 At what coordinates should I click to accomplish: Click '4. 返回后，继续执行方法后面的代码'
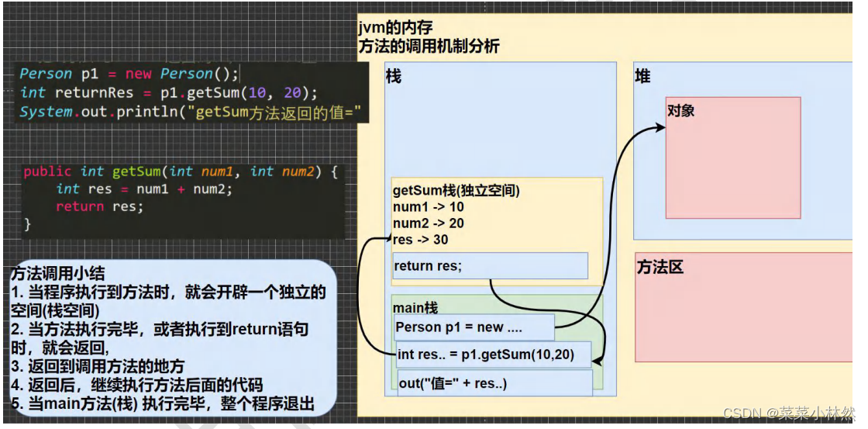pos(136,385)
